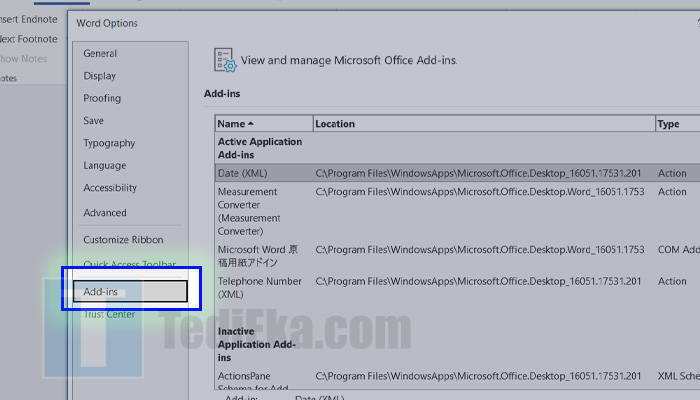Open the Display options category

point(100,76)
